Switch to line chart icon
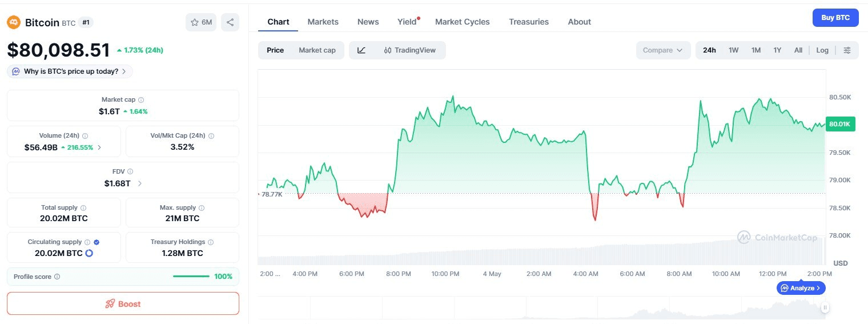This screenshot has height=324, width=868. click(x=361, y=50)
